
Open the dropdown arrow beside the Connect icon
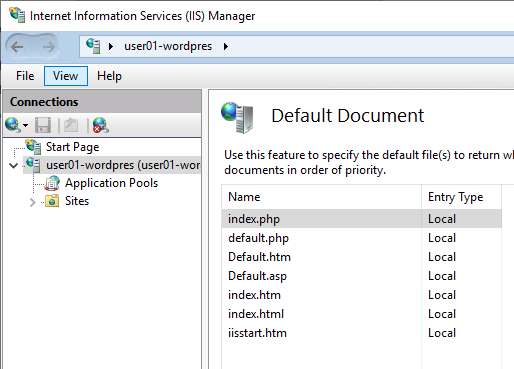(x=25, y=126)
